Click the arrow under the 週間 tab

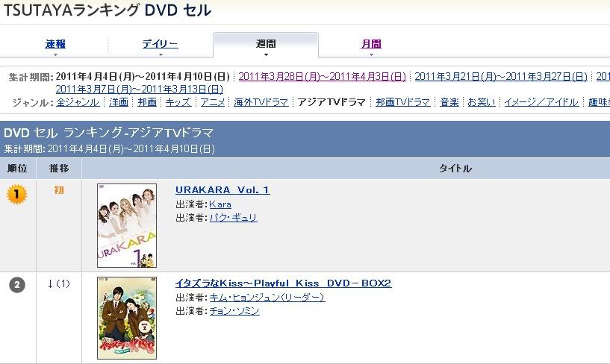pos(266,54)
